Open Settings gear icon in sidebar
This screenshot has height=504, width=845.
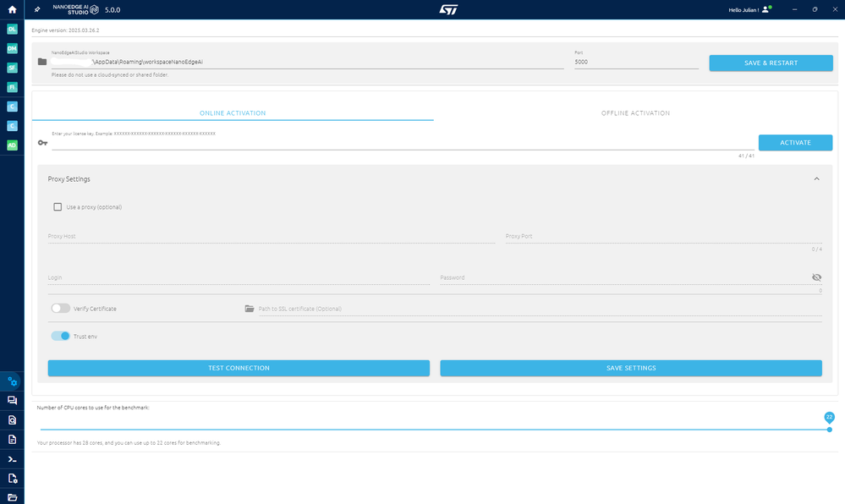point(12,381)
